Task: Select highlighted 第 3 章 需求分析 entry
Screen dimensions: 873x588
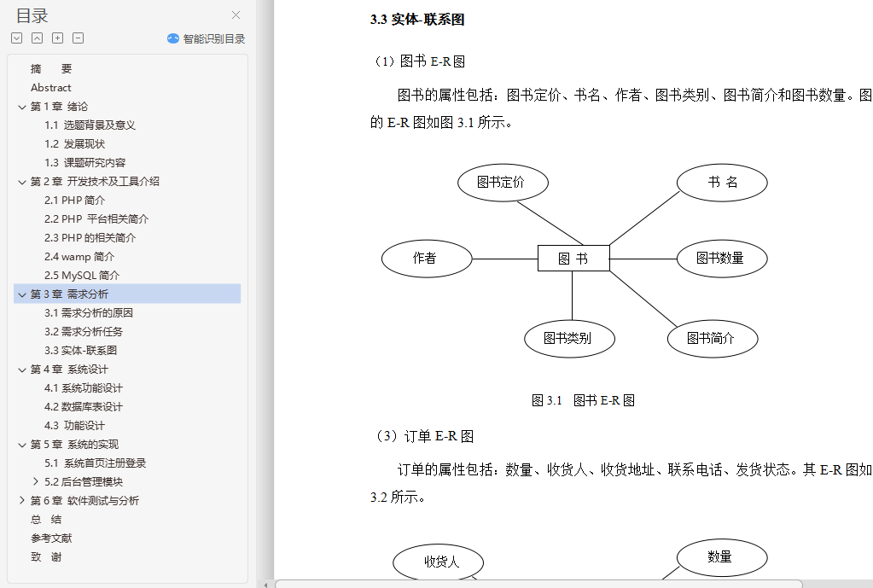Action: [127, 294]
